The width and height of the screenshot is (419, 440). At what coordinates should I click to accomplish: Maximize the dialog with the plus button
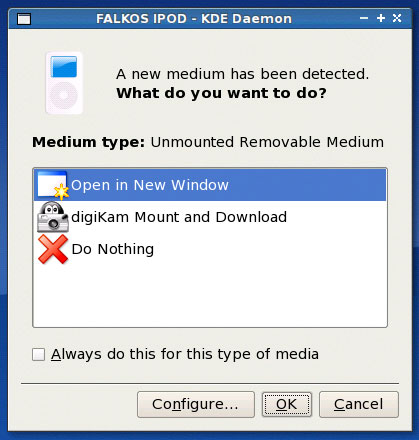381,18
